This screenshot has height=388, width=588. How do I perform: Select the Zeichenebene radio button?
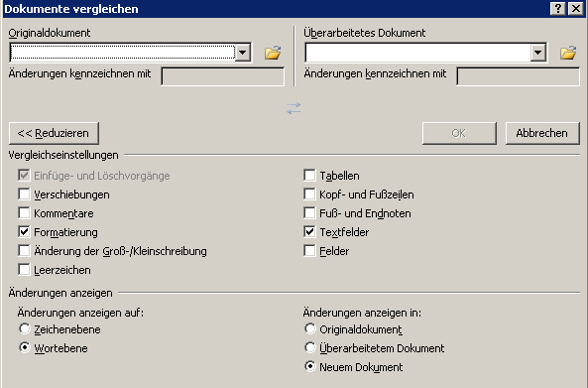pos(25,329)
